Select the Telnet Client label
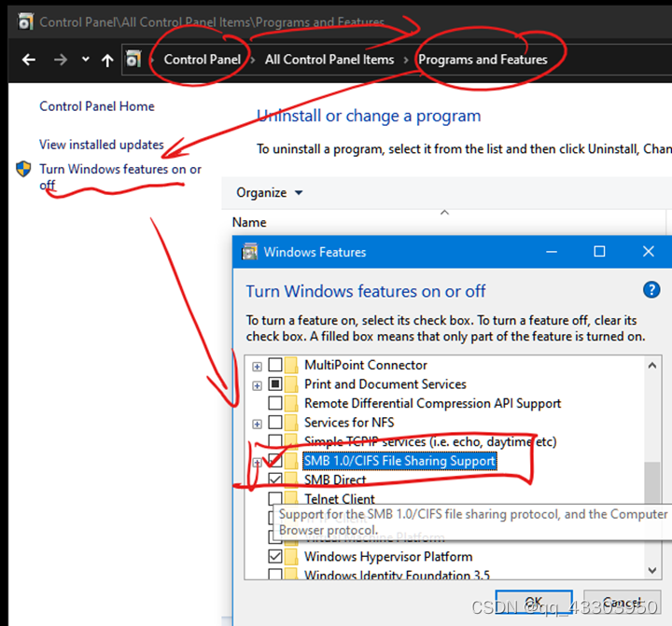Screen dimensions: 672x626 pyautogui.click(x=339, y=499)
